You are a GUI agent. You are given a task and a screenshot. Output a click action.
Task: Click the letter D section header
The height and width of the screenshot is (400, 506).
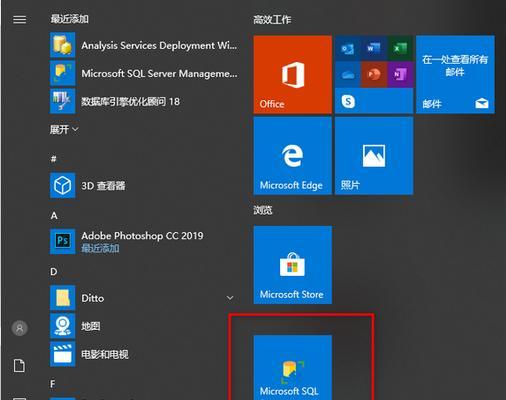tap(54, 272)
